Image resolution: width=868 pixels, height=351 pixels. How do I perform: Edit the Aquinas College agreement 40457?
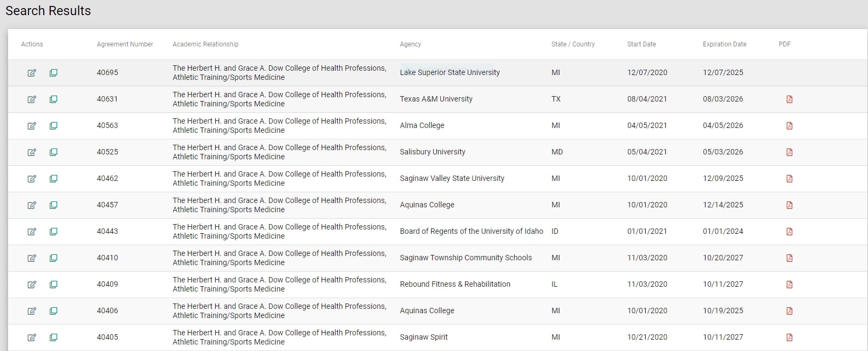tap(32, 205)
